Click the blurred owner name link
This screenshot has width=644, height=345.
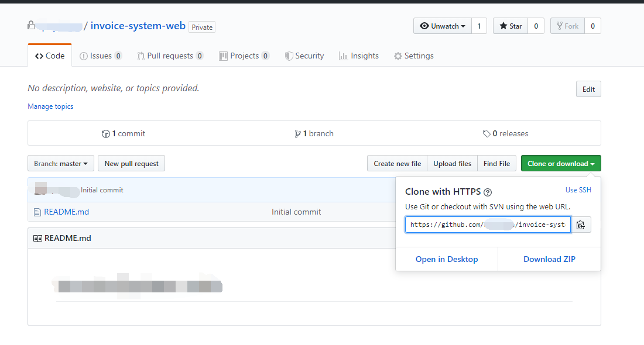(60, 26)
